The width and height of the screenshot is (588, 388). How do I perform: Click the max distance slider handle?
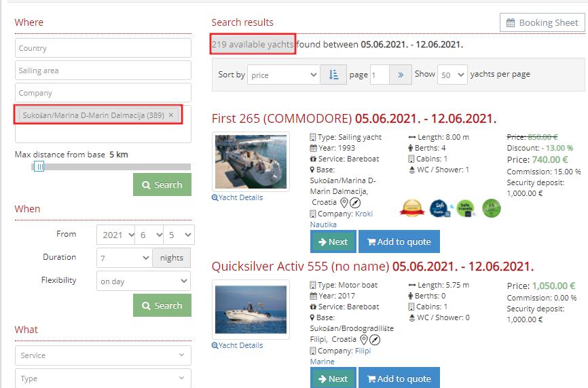(x=39, y=167)
